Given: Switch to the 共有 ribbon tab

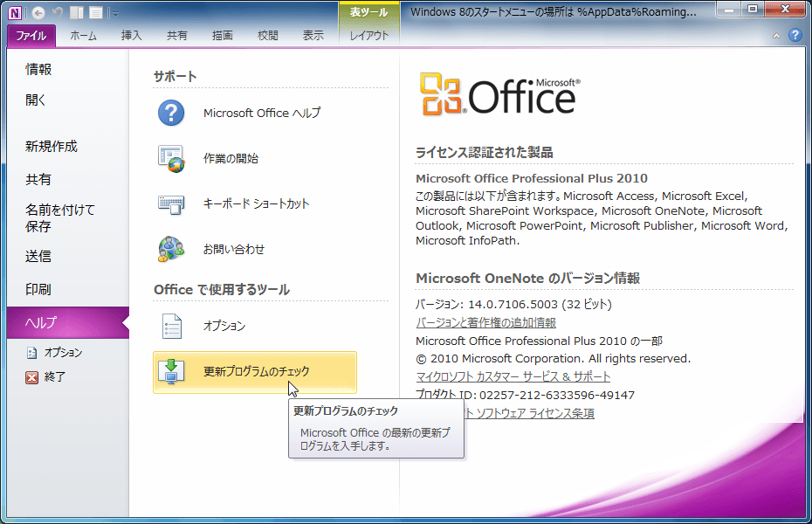Looking at the screenshot, I should (176, 36).
